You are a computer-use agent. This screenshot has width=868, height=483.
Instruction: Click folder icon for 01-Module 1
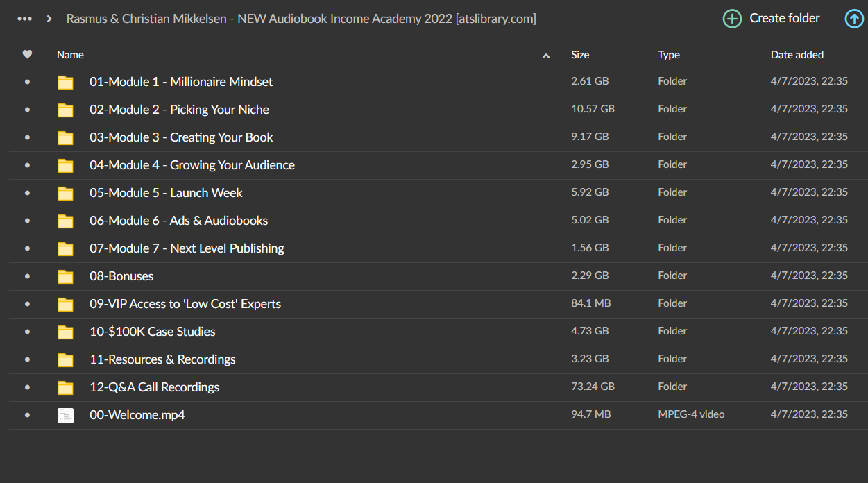pos(65,83)
